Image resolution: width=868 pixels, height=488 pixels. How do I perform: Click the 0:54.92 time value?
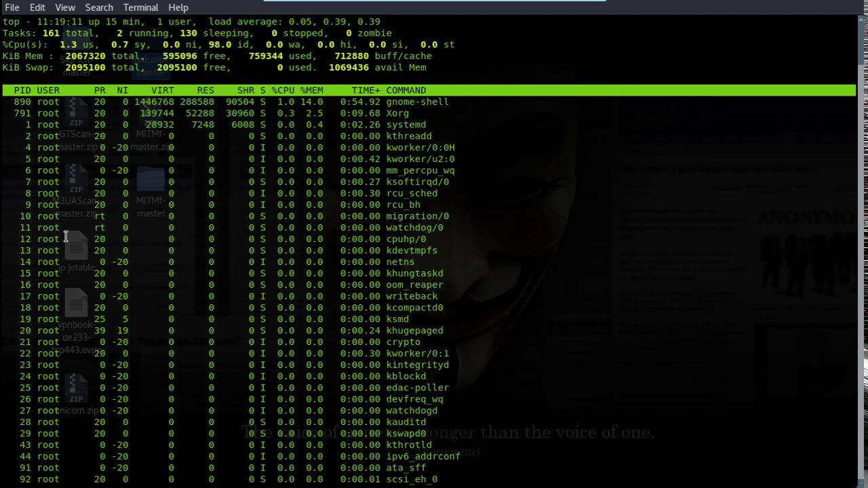361,102
